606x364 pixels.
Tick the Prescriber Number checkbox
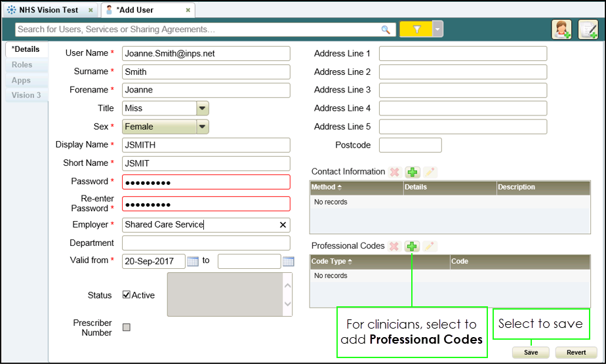tap(127, 327)
